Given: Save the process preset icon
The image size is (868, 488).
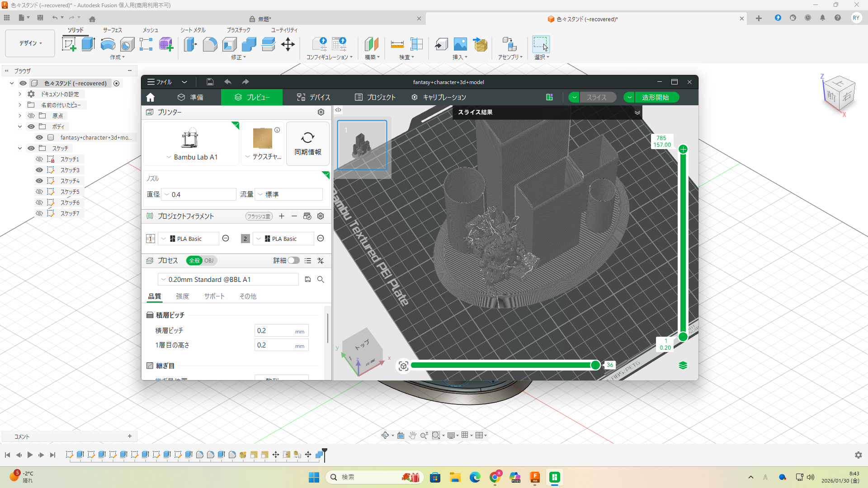Looking at the screenshot, I should click(308, 279).
